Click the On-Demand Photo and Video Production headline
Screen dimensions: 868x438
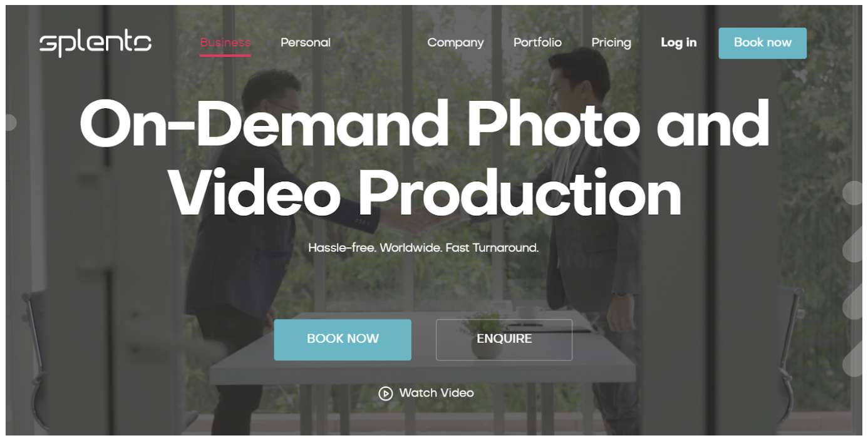425,158
